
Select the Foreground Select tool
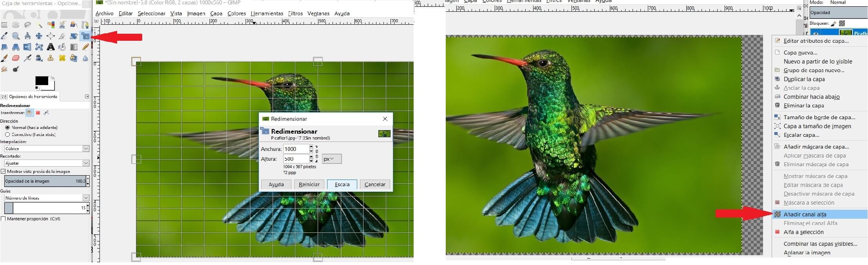(74, 25)
